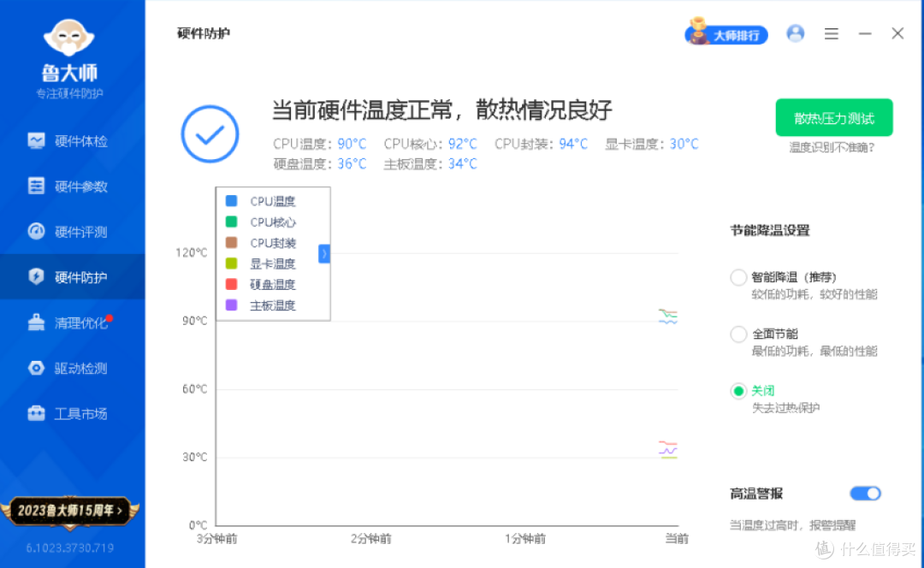Toggle the 高温警报 switch
This screenshot has height=568, width=924.
(x=865, y=494)
